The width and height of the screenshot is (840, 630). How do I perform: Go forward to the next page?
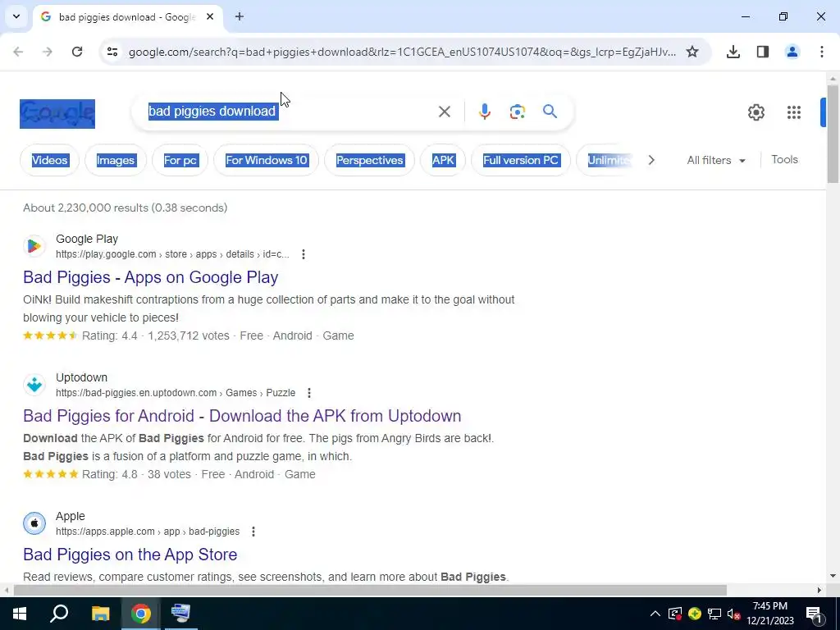[48, 52]
